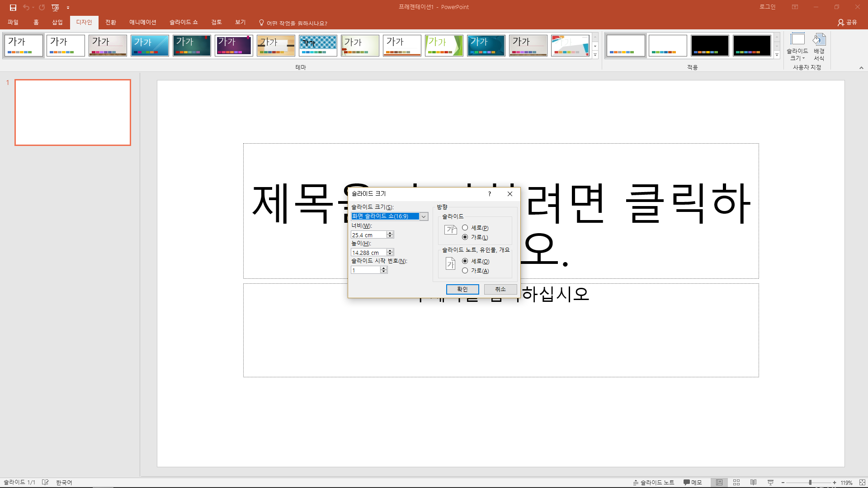Screen dimensions: 868x488
Task: Click the Redo icon in quick access toolbar
Action: [42, 7]
